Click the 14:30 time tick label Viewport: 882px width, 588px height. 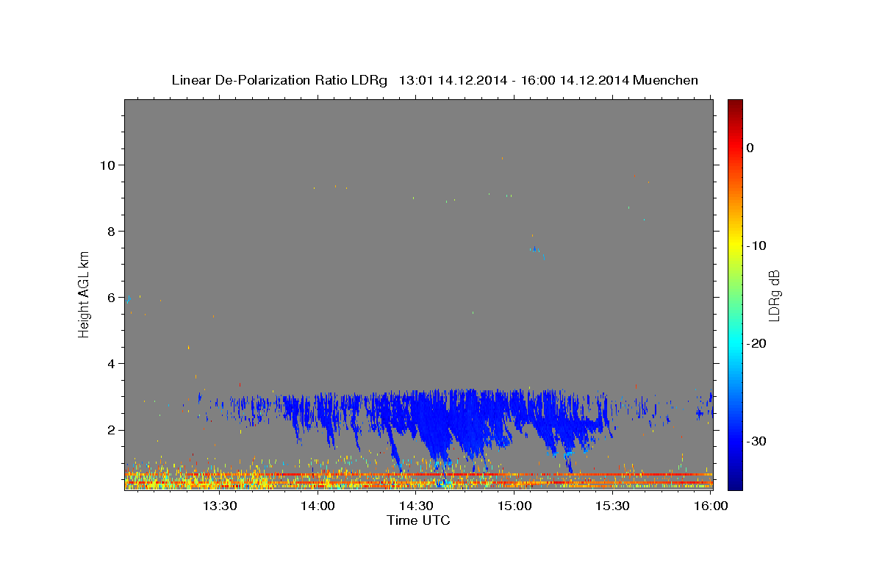[416, 506]
